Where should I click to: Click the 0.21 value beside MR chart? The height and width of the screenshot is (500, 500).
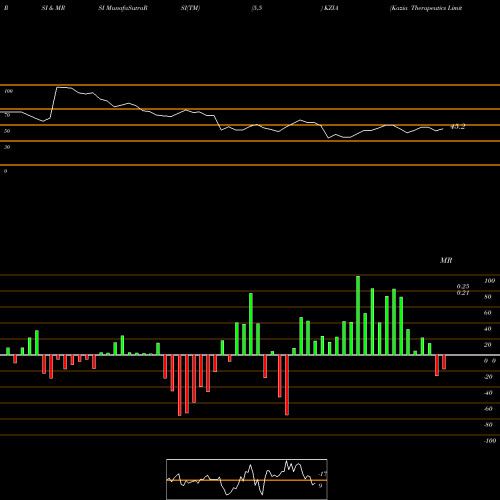(463, 293)
